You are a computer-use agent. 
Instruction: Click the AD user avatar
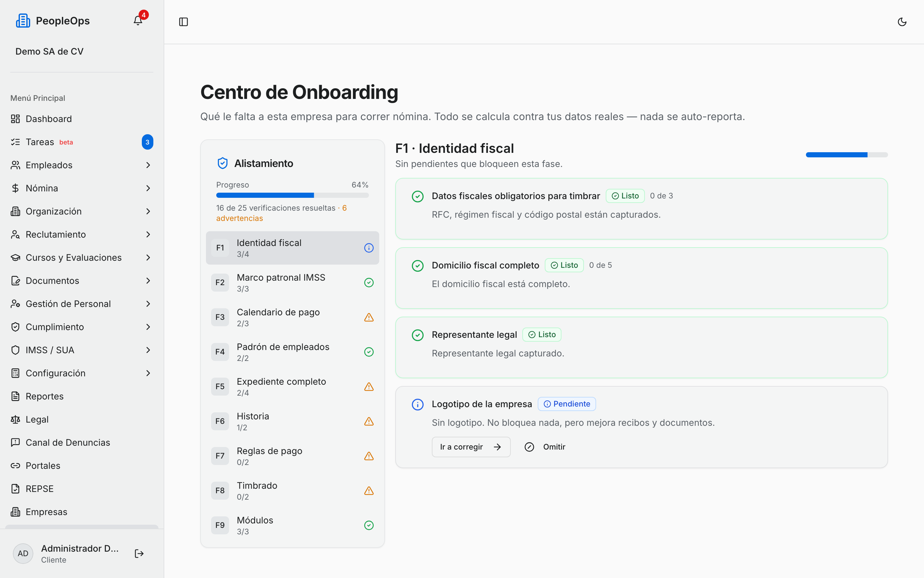23,554
